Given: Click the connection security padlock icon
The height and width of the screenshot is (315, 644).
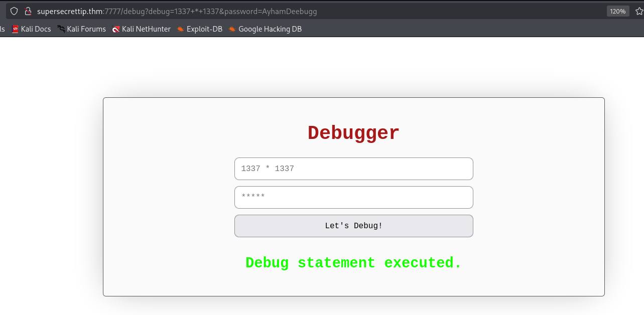Looking at the screenshot, I should click(28, 11).
